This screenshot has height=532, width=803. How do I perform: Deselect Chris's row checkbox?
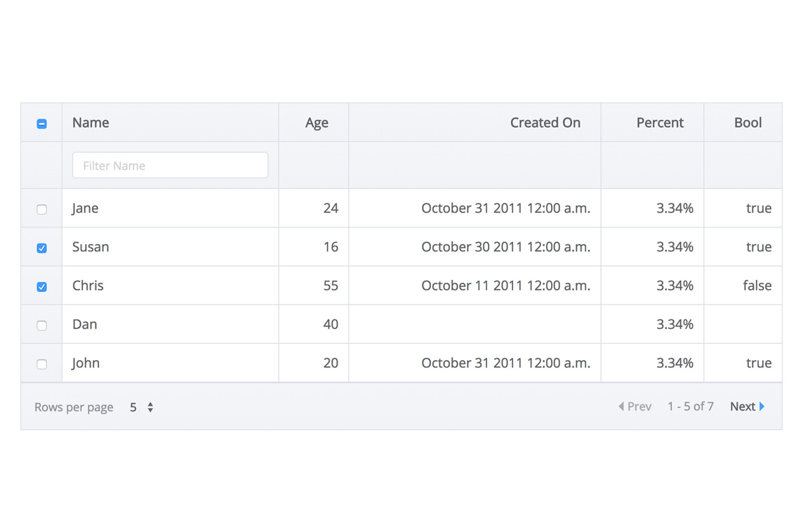tap(41, 286)
